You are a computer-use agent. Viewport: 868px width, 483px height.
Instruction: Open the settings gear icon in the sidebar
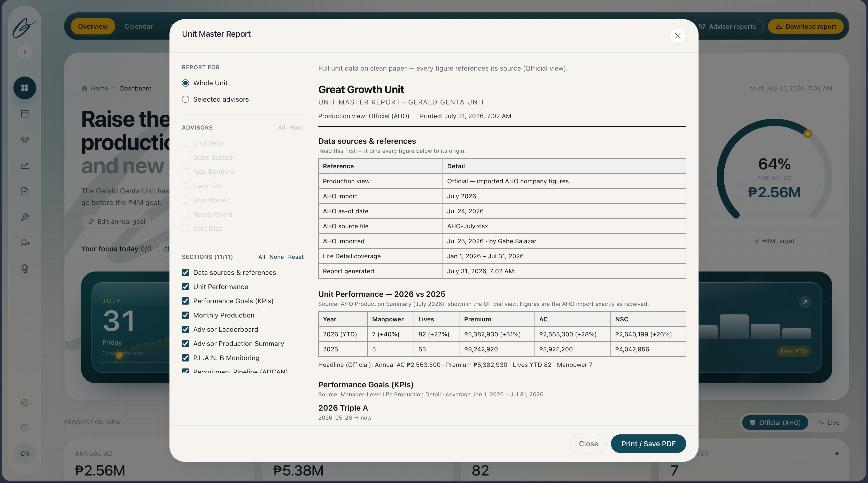(25, 403)
